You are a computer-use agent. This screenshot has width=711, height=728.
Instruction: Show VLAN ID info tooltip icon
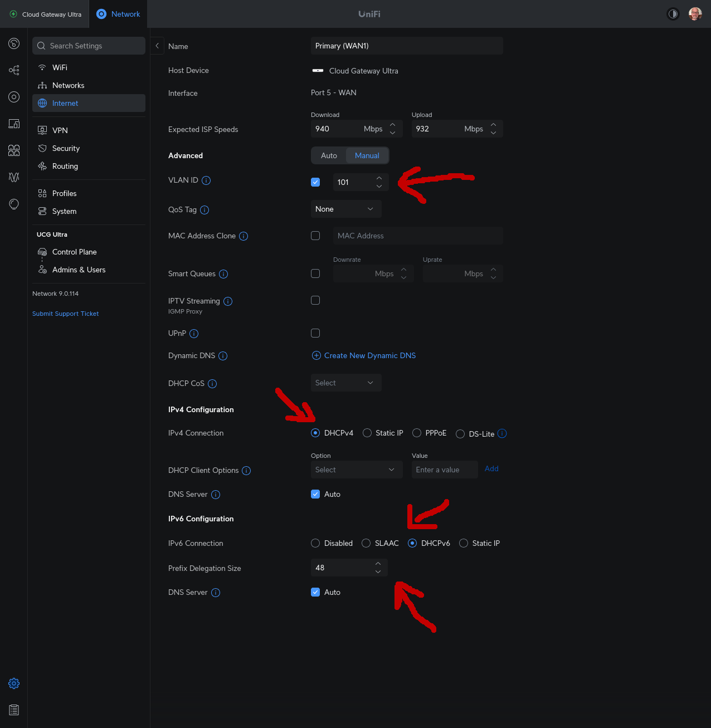(206, 180)
